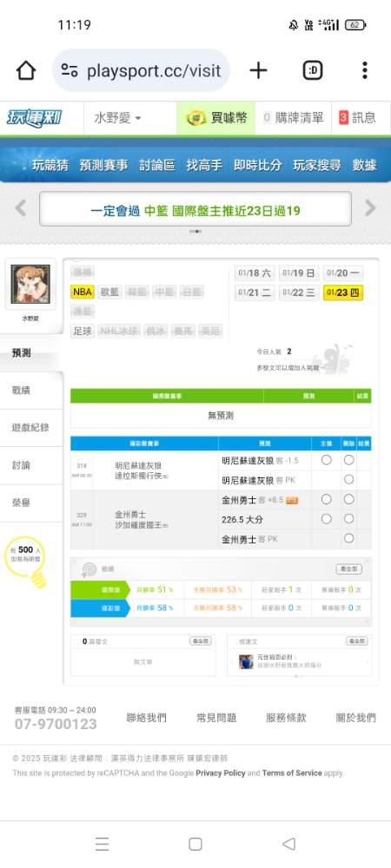Select the 足球 league tag
391x868 pixels.
pos(83,331)
